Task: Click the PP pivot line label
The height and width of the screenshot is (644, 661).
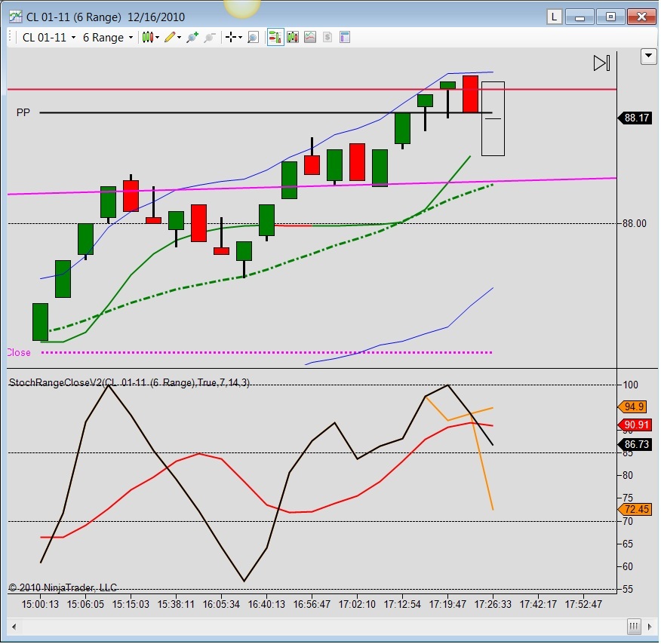Action: (x=23, y=113)
